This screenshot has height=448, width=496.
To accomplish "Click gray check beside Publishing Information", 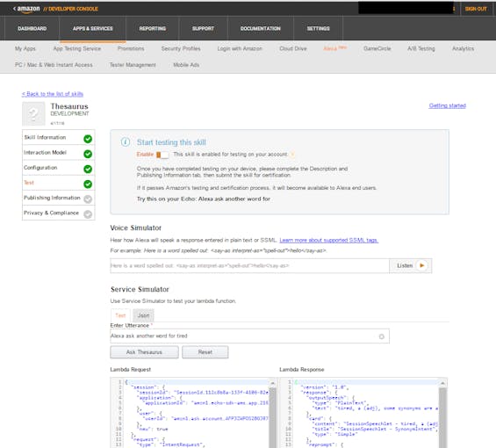I will click(88, 199).
